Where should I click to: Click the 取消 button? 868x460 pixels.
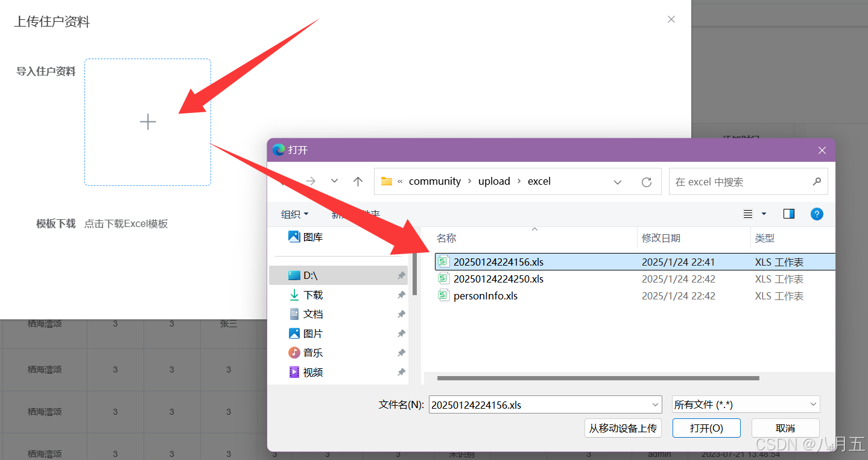coord(785,428)
